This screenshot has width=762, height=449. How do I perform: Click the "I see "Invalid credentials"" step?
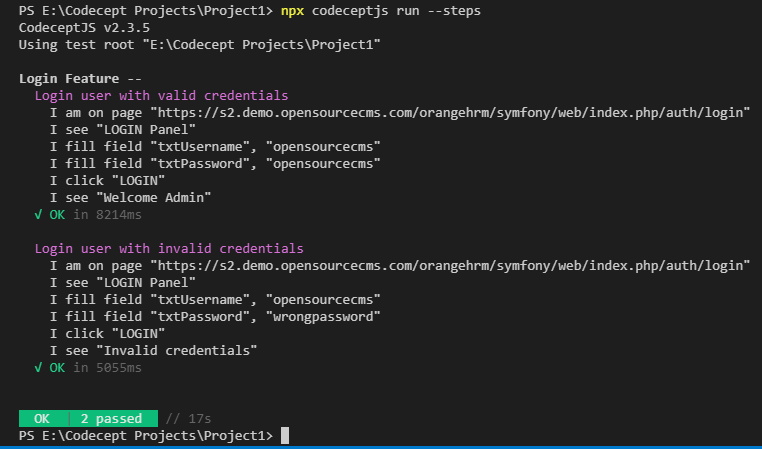tap(154, 351)
